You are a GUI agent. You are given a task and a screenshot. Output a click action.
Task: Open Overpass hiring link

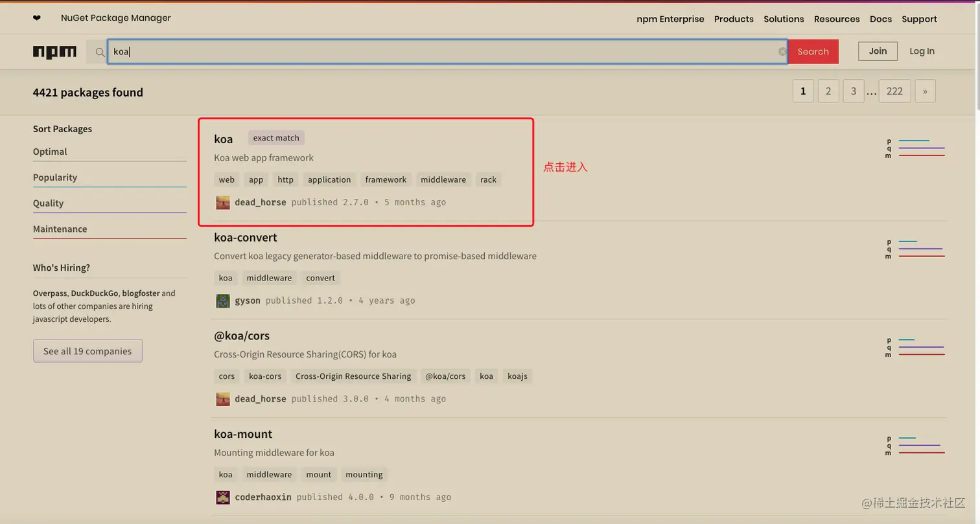point(50,293)
